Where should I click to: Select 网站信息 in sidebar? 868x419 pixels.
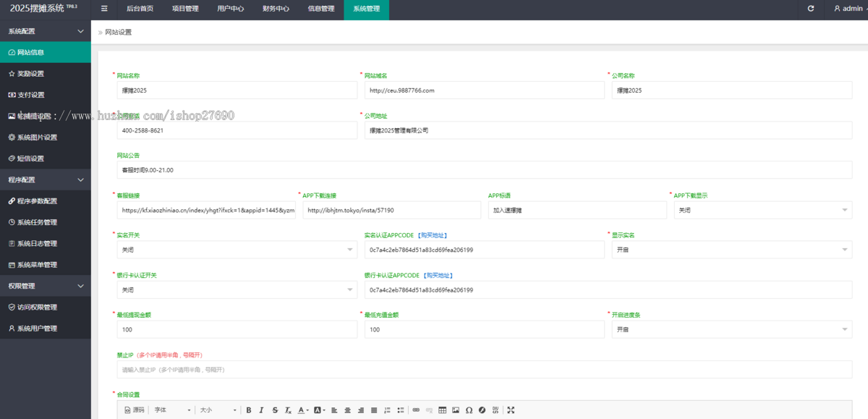point(46,52)
